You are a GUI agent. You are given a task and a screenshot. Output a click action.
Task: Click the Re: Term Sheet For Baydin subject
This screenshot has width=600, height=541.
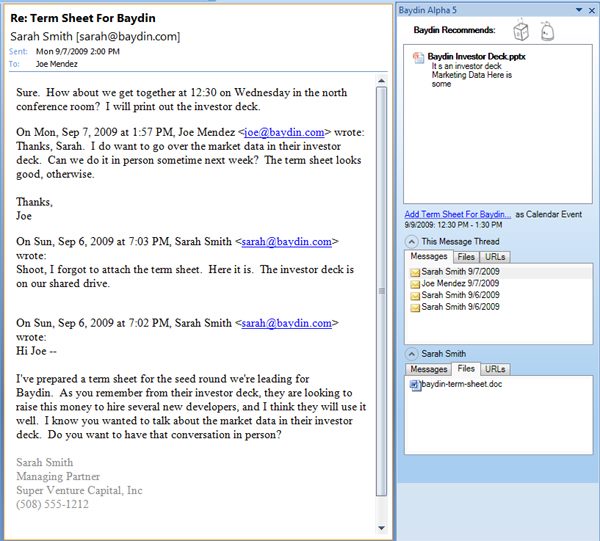pyautogui.click(x=83, y=18)
